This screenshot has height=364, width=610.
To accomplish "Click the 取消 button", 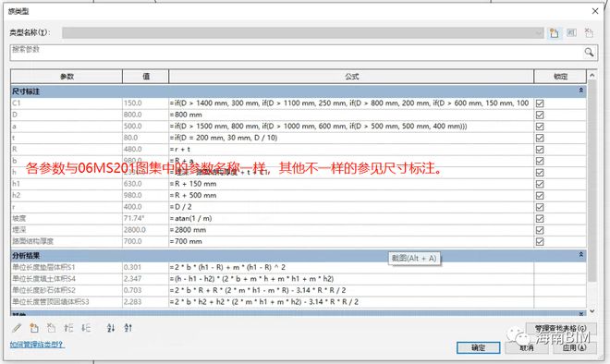I will [527, 347].
